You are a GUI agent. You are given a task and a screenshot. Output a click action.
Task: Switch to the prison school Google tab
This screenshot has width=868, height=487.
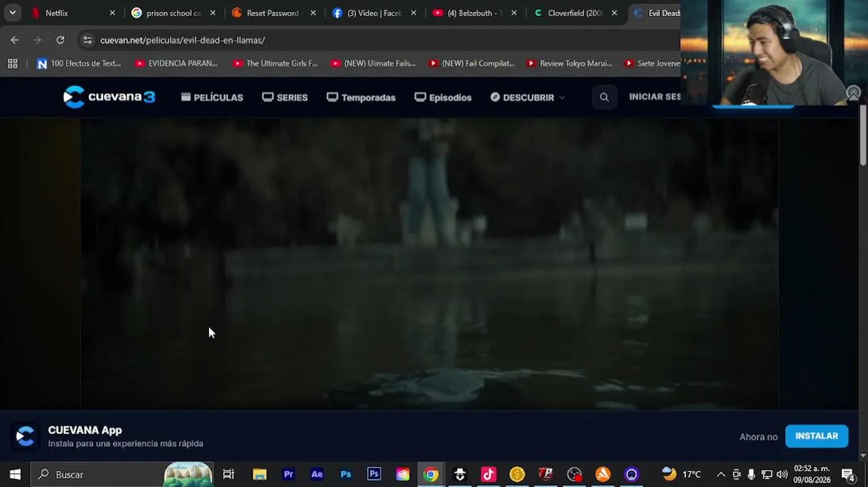point(173,13)
